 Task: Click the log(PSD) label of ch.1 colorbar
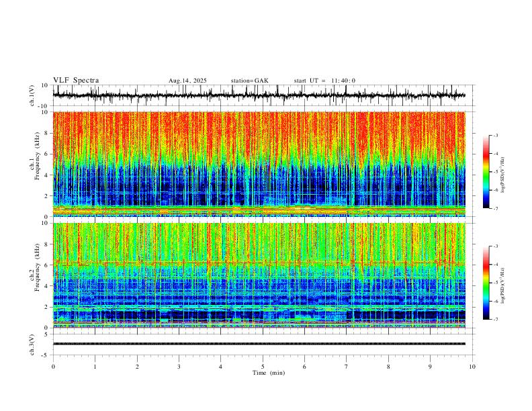pyautogui.click(x=502, y=175)
